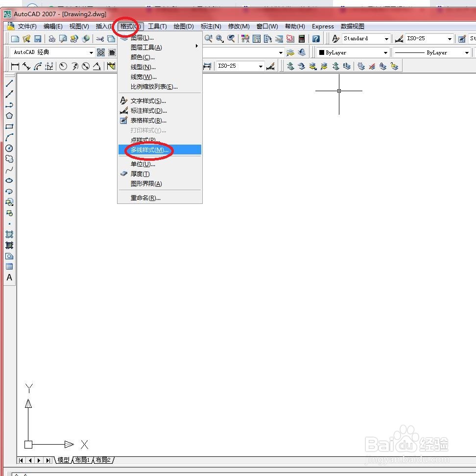The width and height of the screenshot is (476, 476).
Task: Click the New drawing icon
Action: (15, 39)
